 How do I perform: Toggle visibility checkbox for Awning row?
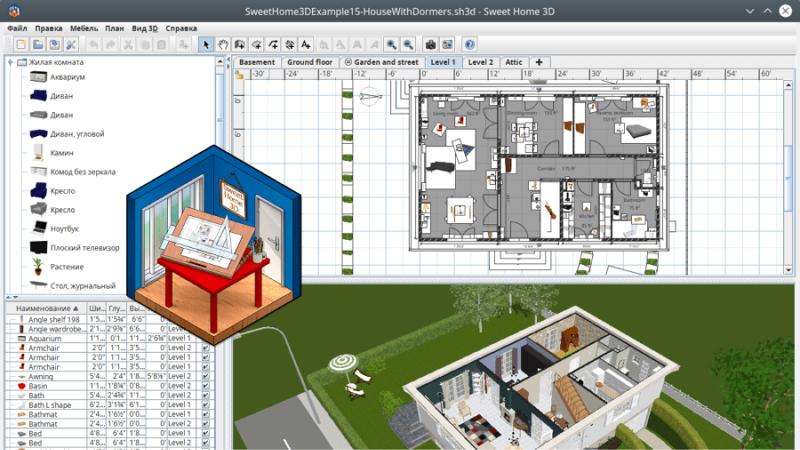pos(206,374)
